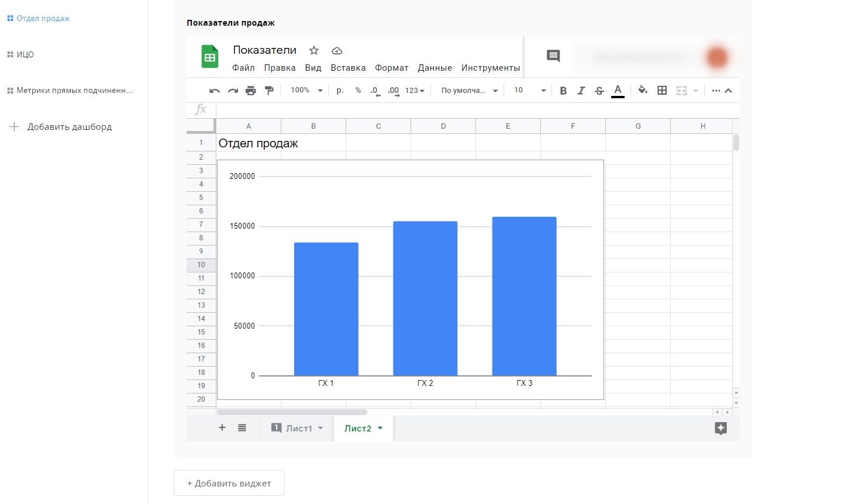
Task: Select the paint format roller icon
Action: click(x=269, y=91)
